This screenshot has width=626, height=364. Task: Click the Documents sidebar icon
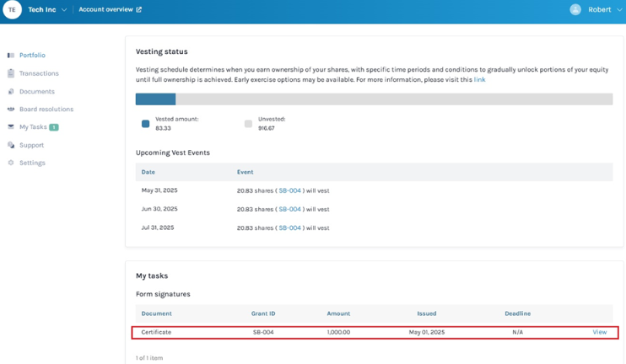click(x=11, y=91)
